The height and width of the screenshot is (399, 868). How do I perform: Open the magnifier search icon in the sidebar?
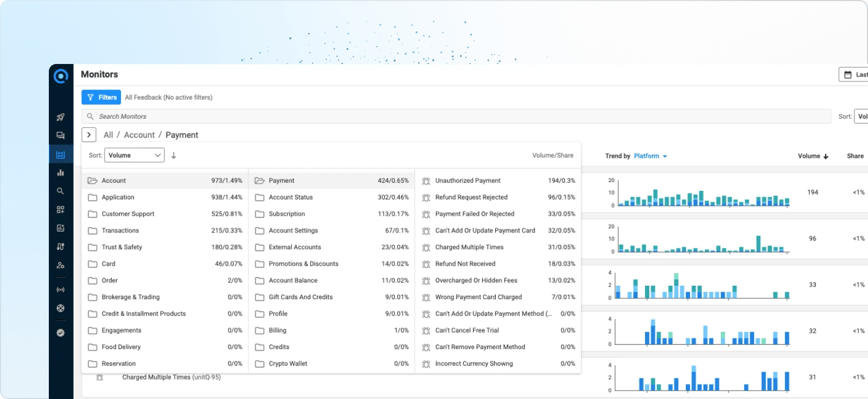click(x=61, y=191)
